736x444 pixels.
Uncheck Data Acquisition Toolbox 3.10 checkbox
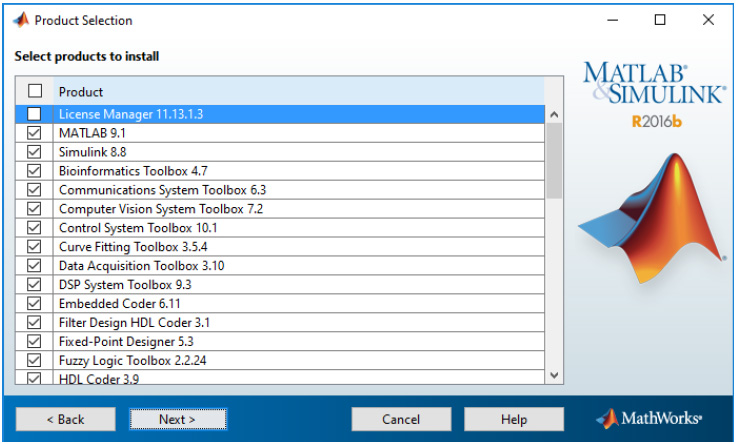(34, 266)
